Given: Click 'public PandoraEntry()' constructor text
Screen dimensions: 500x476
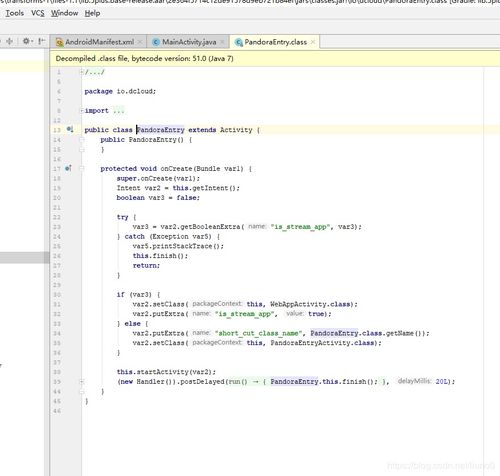Looking at the screenshot, I should click(x=142, y=140).
